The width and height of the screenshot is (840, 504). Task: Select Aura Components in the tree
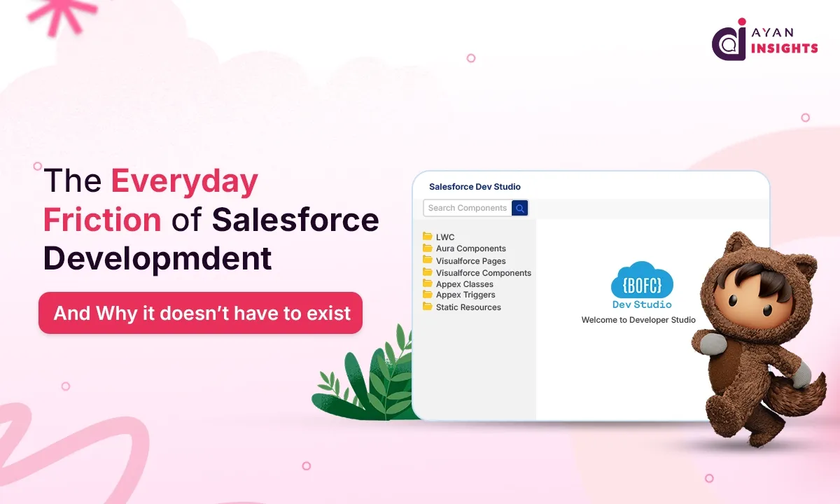coord(471,248)
